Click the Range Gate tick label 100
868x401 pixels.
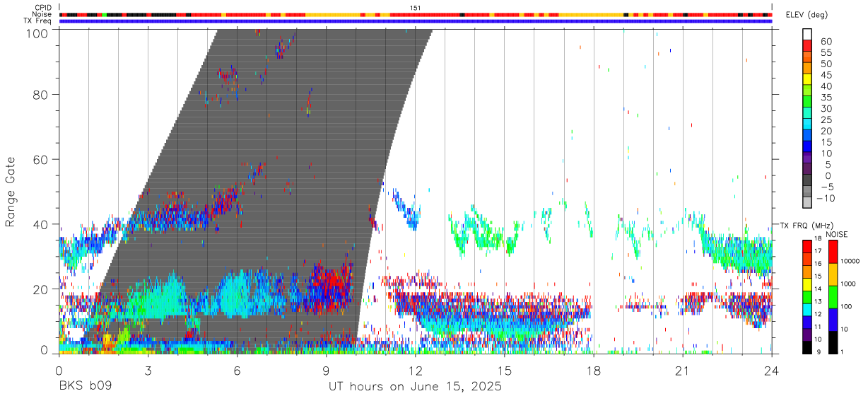click(37, 33)
